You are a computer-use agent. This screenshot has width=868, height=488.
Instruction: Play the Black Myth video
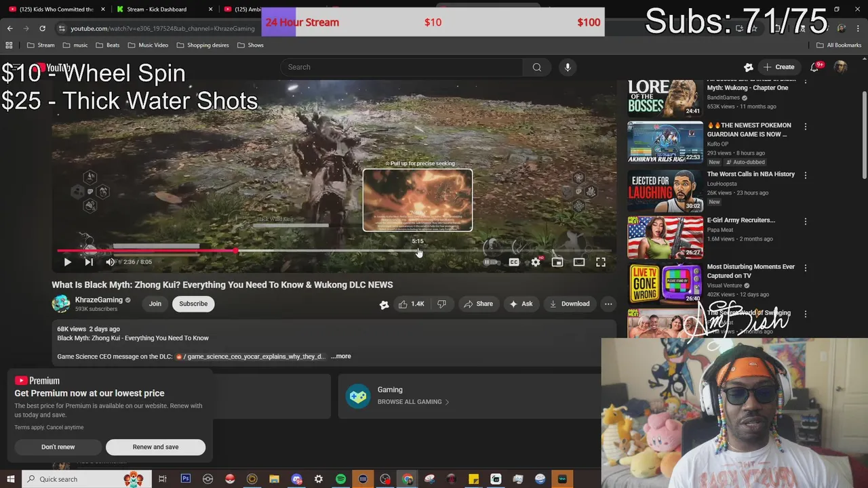(x=67, y=262)
